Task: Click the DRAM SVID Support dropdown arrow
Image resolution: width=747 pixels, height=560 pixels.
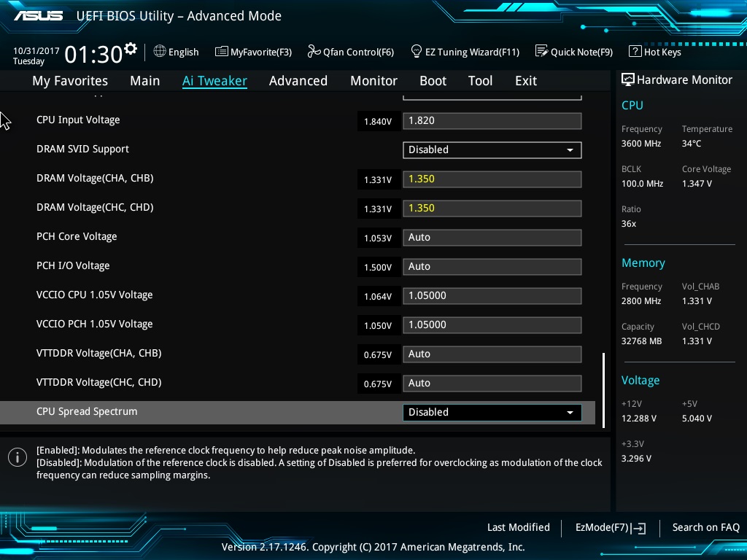Action: coord(570,150)
